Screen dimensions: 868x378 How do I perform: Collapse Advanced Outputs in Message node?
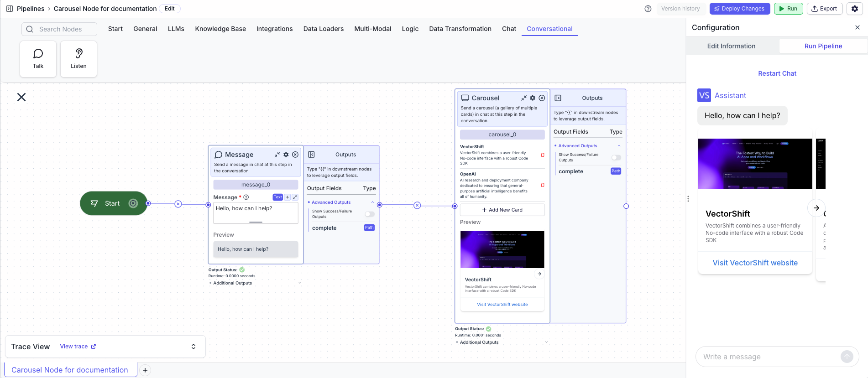coord(372,202)
